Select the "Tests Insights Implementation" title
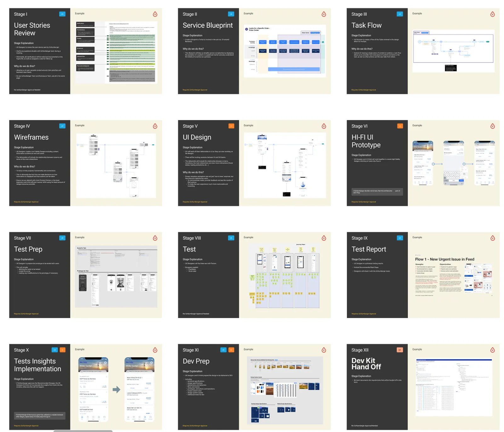The width and height of the screenshot is (504, 432). click(x=37, y=365)
